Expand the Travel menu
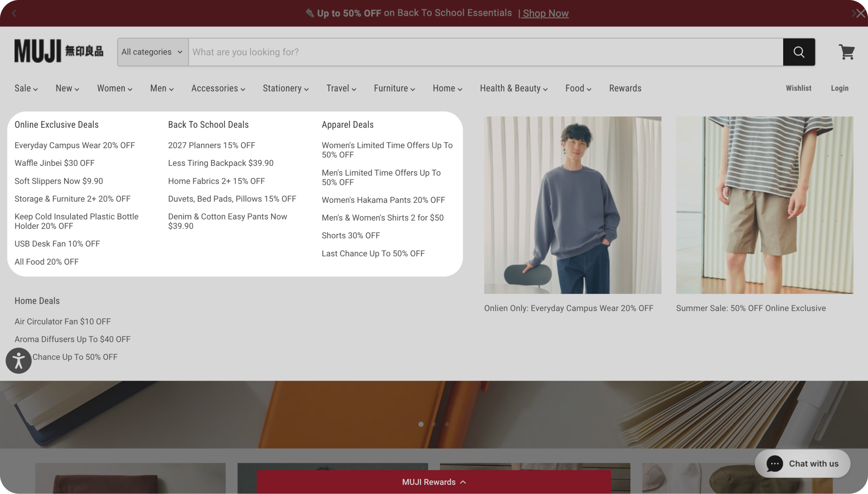The image size is (868, 494). click(341, 88)
